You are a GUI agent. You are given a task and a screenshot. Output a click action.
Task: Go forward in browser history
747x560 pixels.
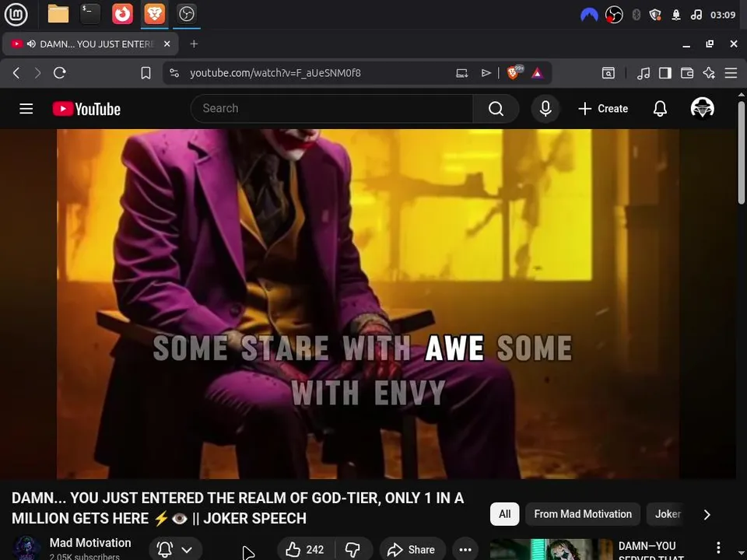[37, 73]
